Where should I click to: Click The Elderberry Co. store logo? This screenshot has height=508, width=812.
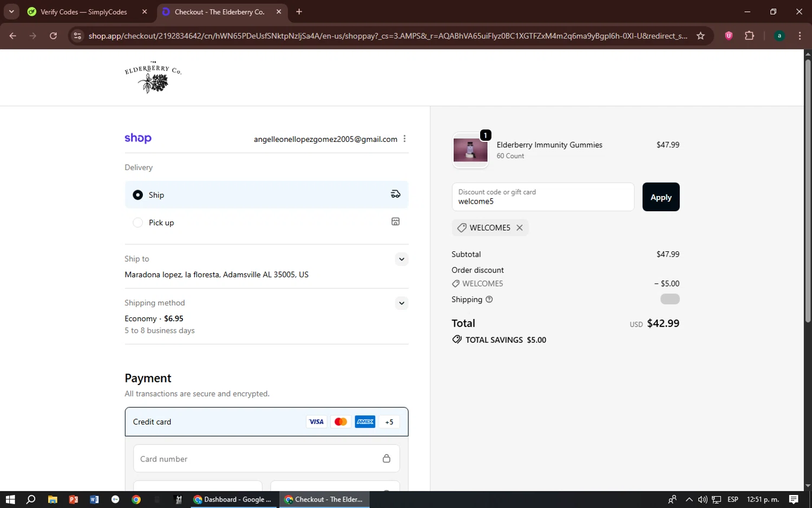coord(153,77)
